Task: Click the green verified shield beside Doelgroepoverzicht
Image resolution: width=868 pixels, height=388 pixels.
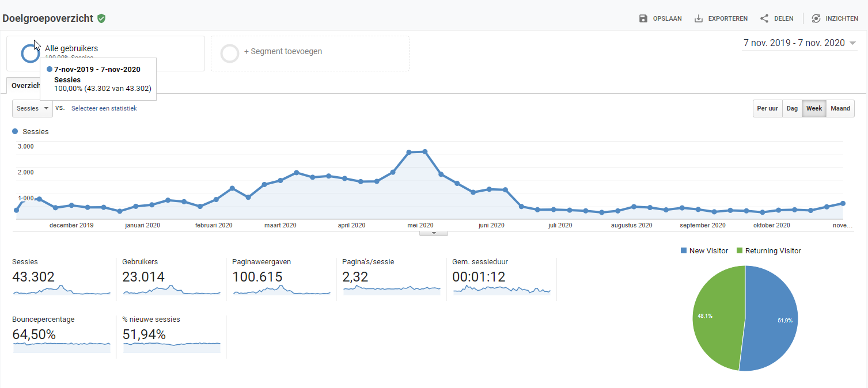Action: coord(101,18)
